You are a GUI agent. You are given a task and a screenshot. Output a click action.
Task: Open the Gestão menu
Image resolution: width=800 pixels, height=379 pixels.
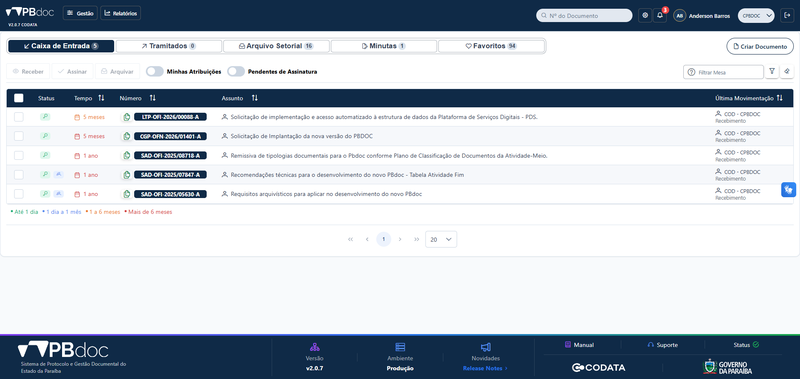80,13
